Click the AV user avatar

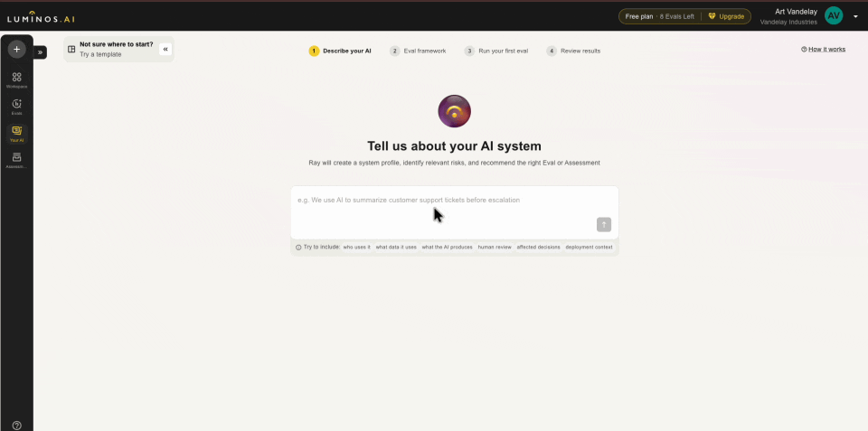click(833, 15)
